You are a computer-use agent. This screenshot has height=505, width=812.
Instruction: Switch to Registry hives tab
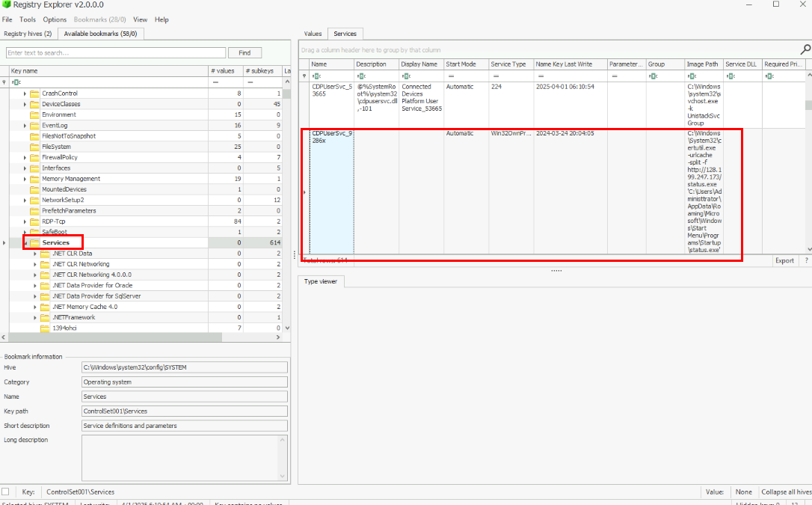pos(28,34)
